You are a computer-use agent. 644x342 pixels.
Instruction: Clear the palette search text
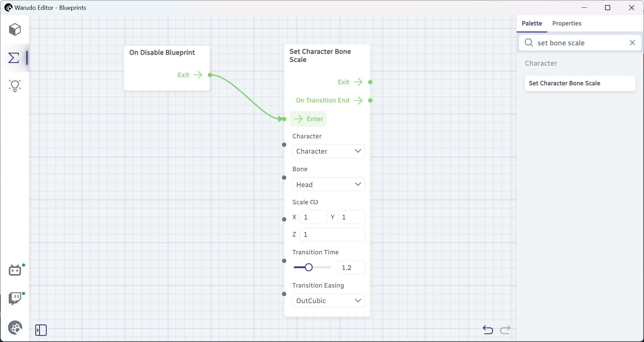(632, 43)
